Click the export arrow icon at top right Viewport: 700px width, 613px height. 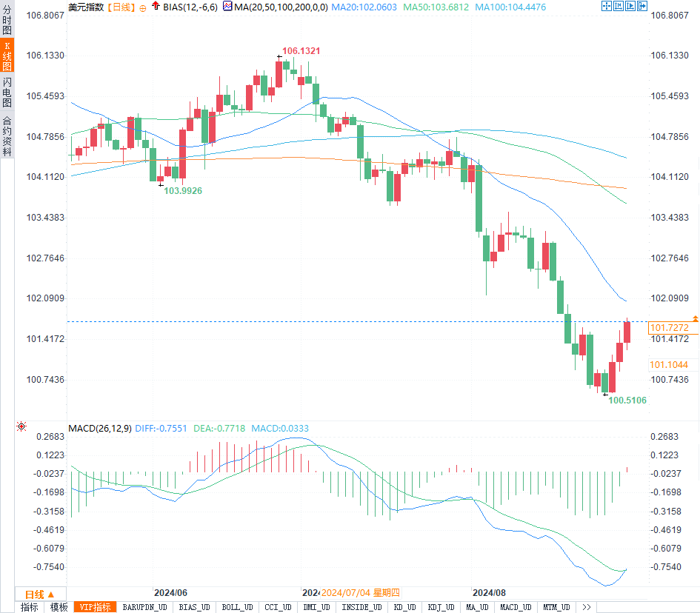[x=642, y=6]
